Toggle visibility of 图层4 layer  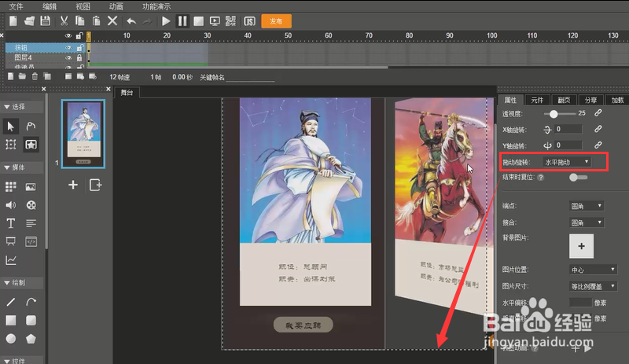tap(68, 58)
